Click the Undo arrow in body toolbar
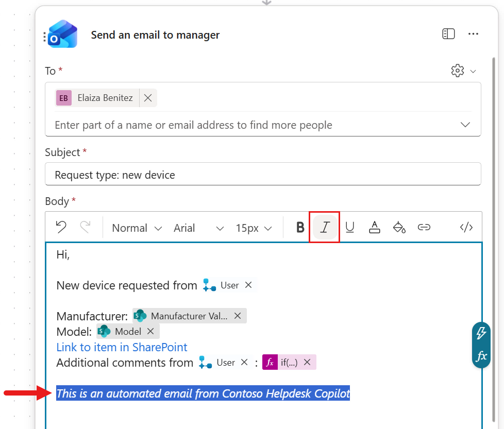This screenshot has width=504, height=429. [x=61, y=227]
